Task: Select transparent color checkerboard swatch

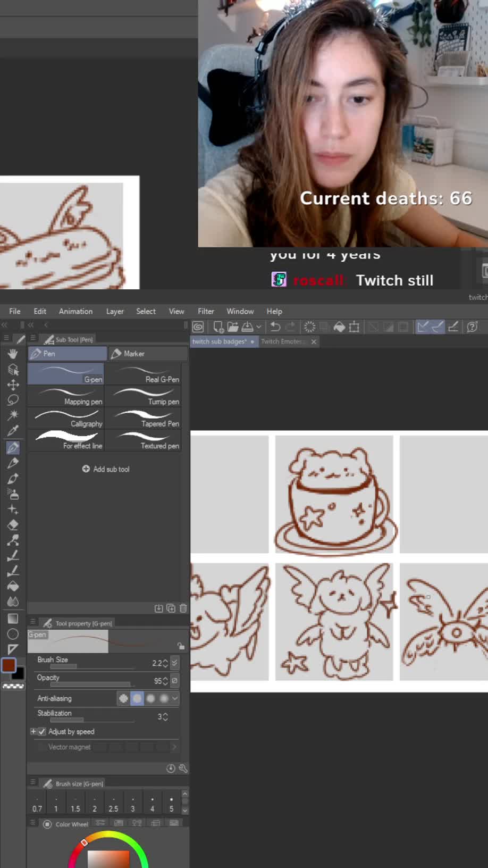Action: tap(13, 687)
